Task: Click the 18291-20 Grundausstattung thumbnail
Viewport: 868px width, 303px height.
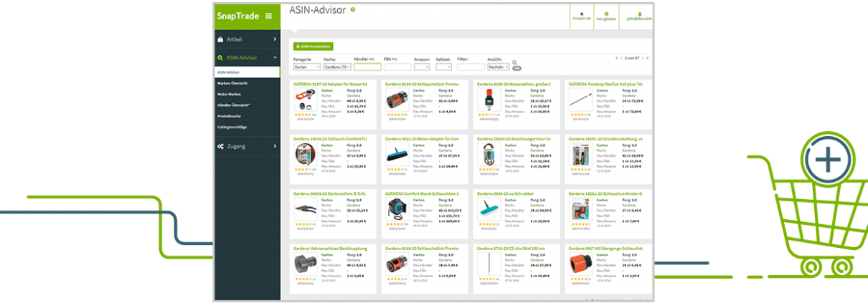Action: (580, 155)
